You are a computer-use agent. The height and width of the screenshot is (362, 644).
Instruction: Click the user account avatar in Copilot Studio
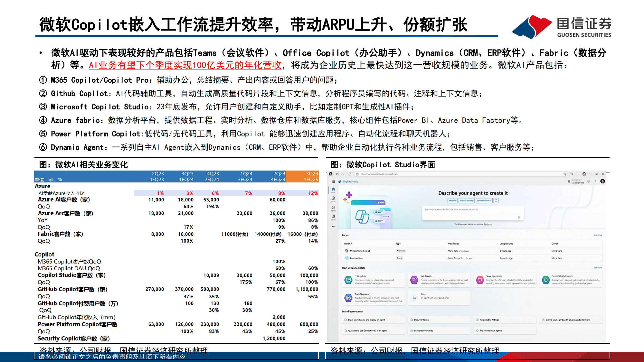point(602,181)
